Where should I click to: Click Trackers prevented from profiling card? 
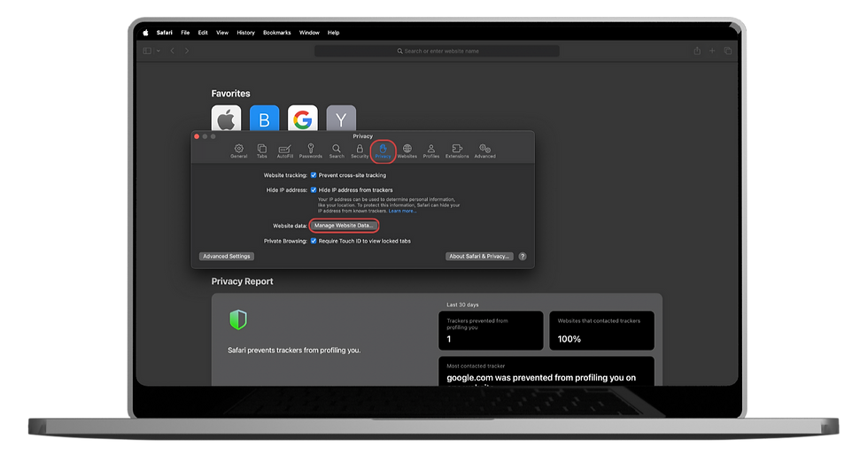tap(491, 330)
